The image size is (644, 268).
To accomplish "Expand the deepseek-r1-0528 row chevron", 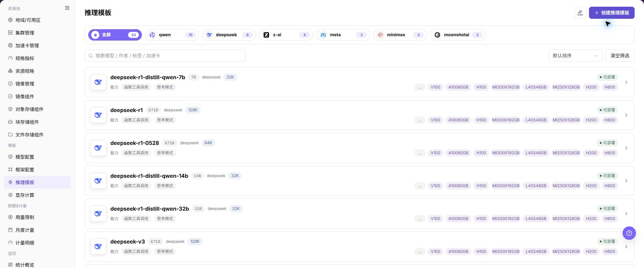I will 626,148.
